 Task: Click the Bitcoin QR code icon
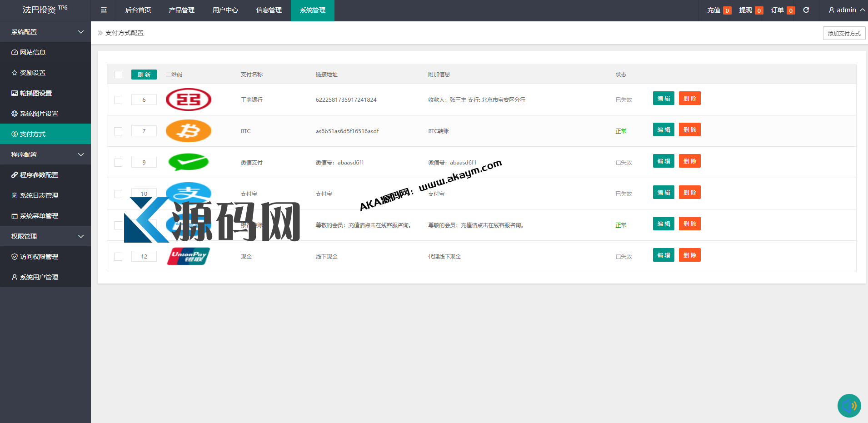[189, 131]
